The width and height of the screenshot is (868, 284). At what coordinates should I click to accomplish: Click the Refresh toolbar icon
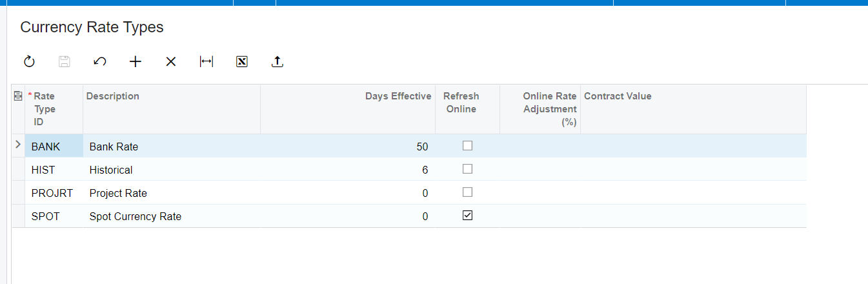29,62
